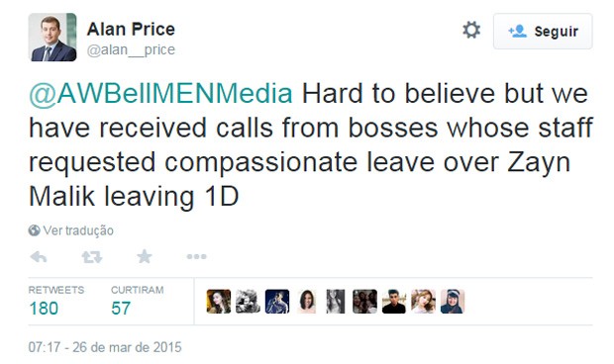The width and height of the screenshot is (614, 364).
Task: Open the gear settings menu
Action: point(471,30)
